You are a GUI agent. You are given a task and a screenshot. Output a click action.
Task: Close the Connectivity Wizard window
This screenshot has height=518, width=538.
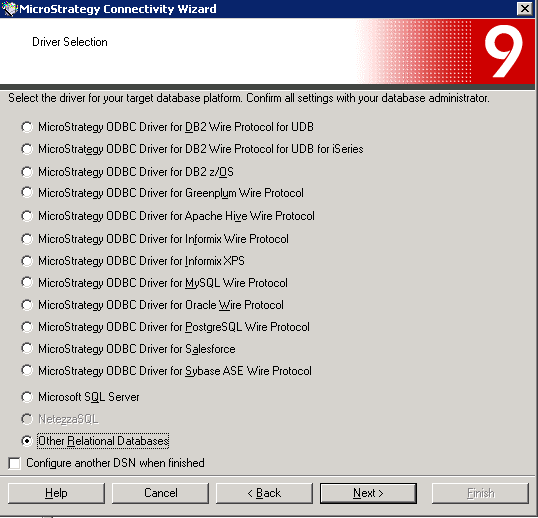[x=525, y=9]
